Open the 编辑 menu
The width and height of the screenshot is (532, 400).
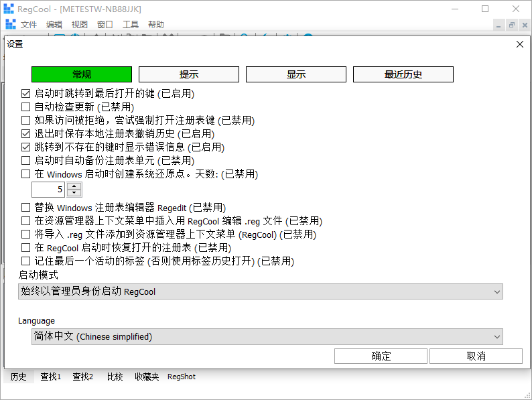54,24
